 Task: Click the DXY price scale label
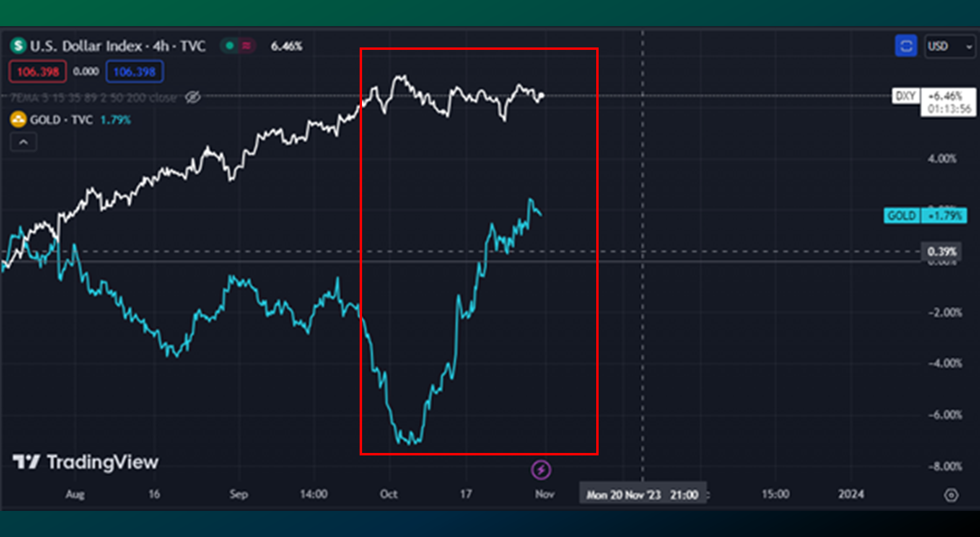(x=906, y=96)
